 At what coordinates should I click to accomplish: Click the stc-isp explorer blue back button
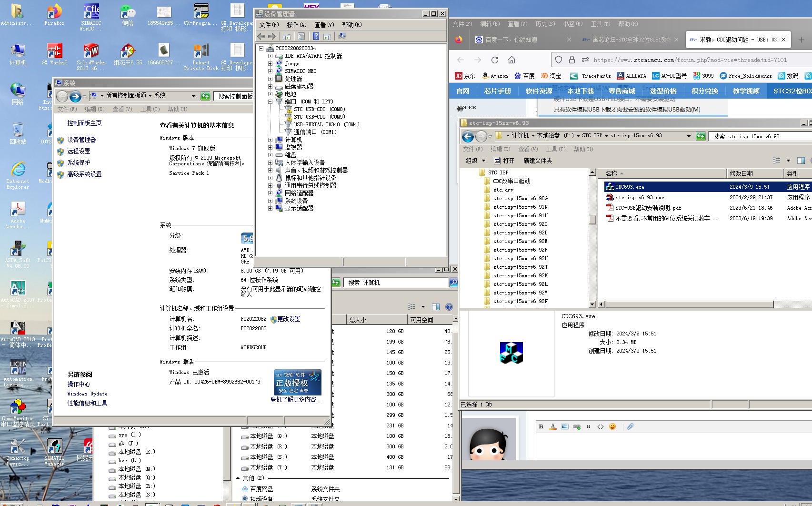pyautogui.click(x=468, y=137)
